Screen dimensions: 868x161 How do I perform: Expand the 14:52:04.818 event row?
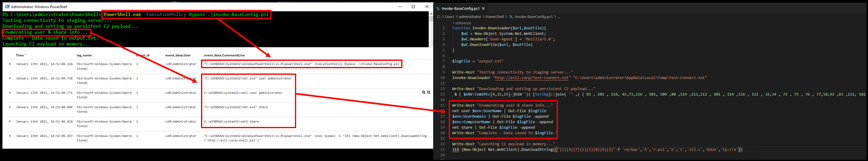click(x=10, y=122)
